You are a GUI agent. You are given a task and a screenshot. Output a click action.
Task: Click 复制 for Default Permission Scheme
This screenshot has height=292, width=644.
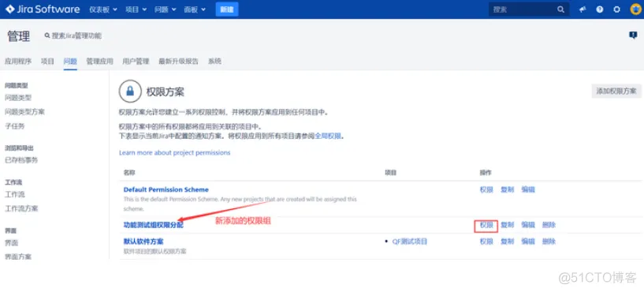507,189
